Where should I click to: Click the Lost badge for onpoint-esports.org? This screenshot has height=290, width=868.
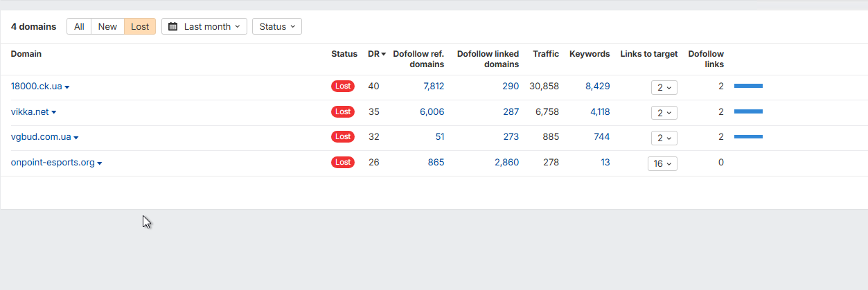click(x=343, y=163)
